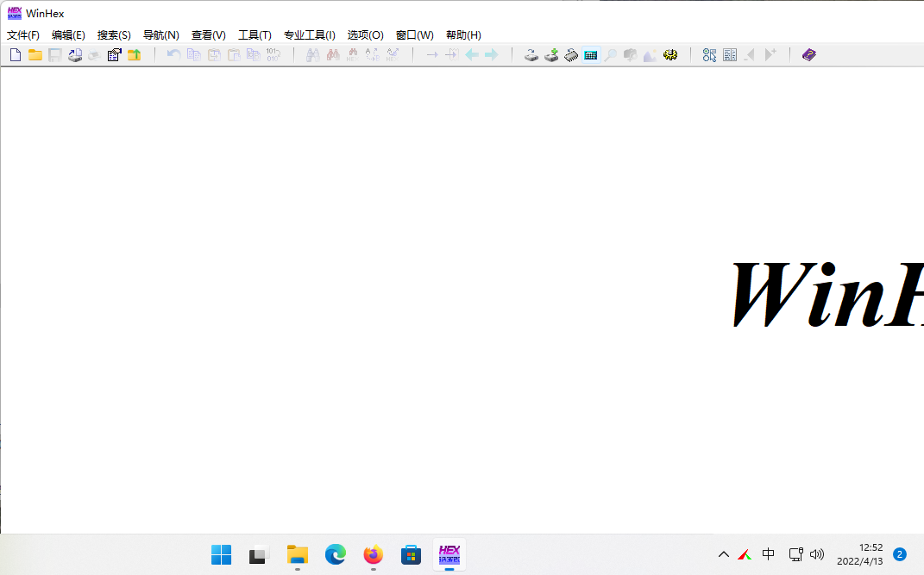The width and height of the screenshot is (924, 575).
Task: Click the 101/010 modify data icon
Action: coord(273,55)
